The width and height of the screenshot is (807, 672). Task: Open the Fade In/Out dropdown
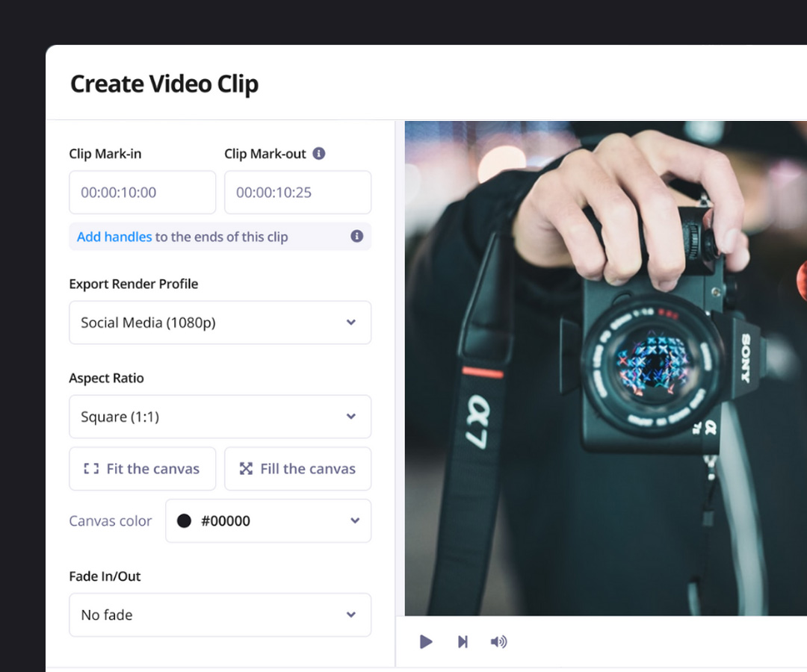[220, 615]
